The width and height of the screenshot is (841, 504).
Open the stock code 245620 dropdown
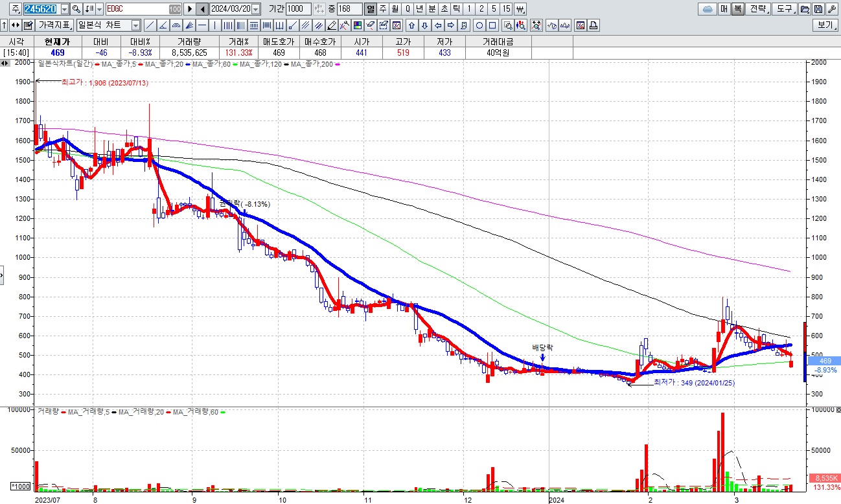click(65, 9)
